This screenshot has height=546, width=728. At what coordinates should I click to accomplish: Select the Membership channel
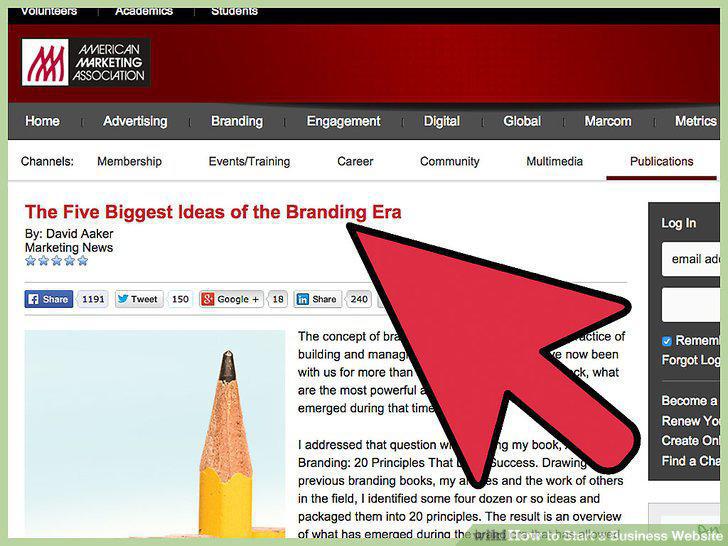click(130, 161)
